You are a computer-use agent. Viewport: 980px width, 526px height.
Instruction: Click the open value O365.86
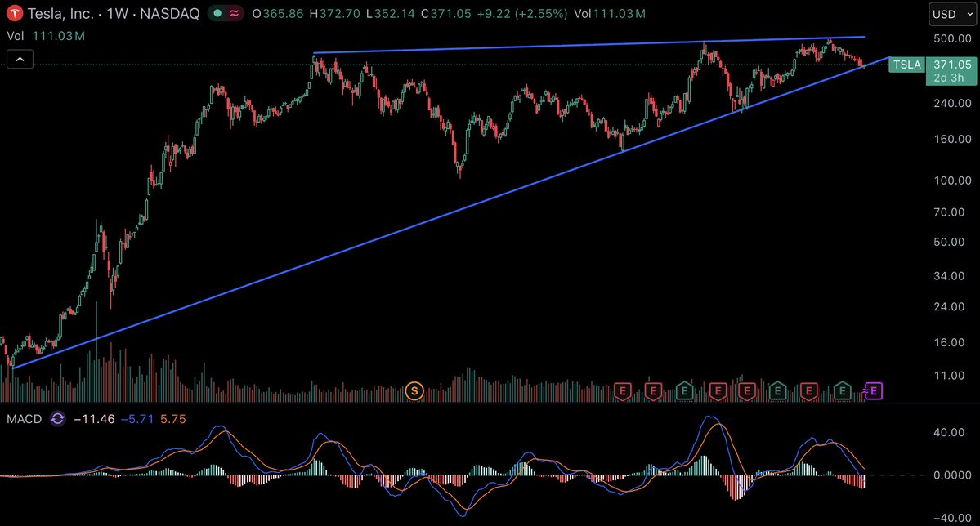(x=280, y=14)
